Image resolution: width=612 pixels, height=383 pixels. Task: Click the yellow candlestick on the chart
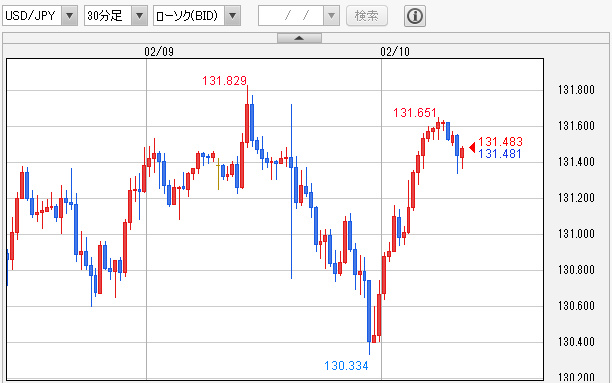pos(218,174)
